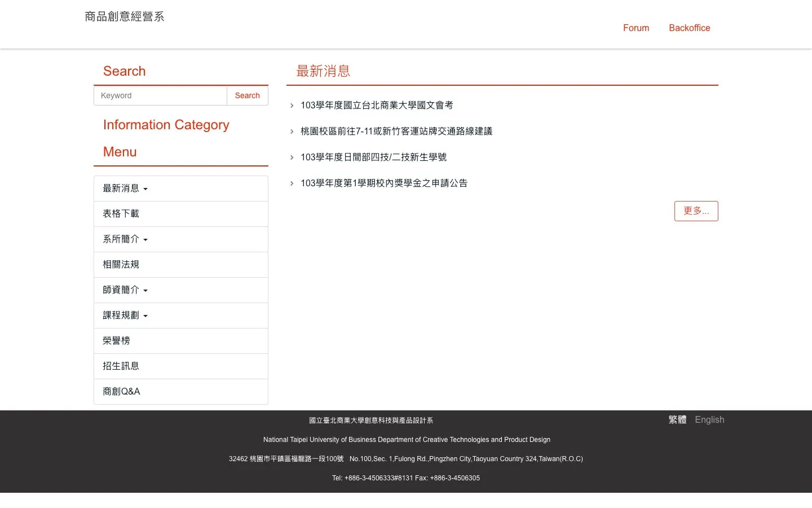Open the Backoffice link
The image size is (812, 508).
[x=689, y=28]
